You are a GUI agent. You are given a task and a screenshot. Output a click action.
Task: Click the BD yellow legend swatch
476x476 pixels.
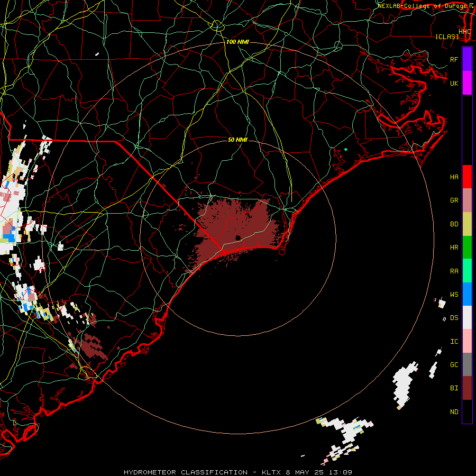(x=467, y=224)
